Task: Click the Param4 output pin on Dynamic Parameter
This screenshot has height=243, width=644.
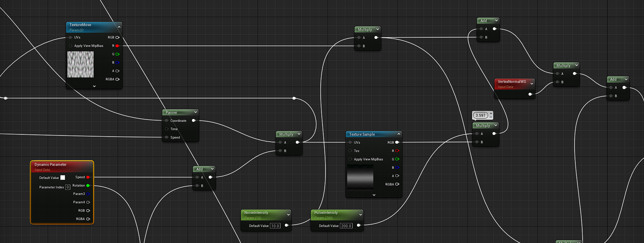Action: 88,202
